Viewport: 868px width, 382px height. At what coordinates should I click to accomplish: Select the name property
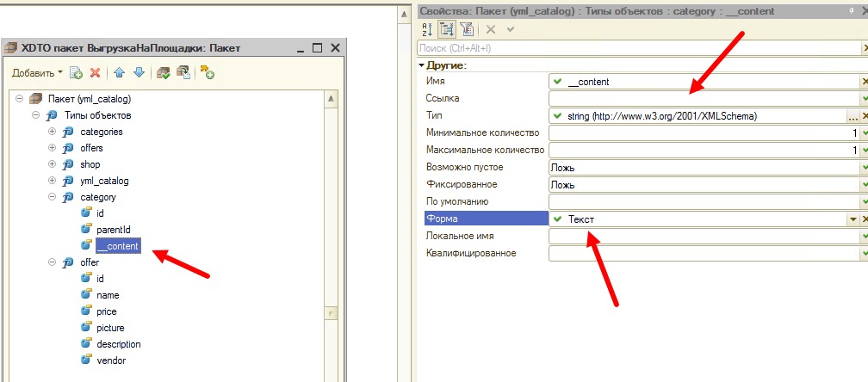108,295
